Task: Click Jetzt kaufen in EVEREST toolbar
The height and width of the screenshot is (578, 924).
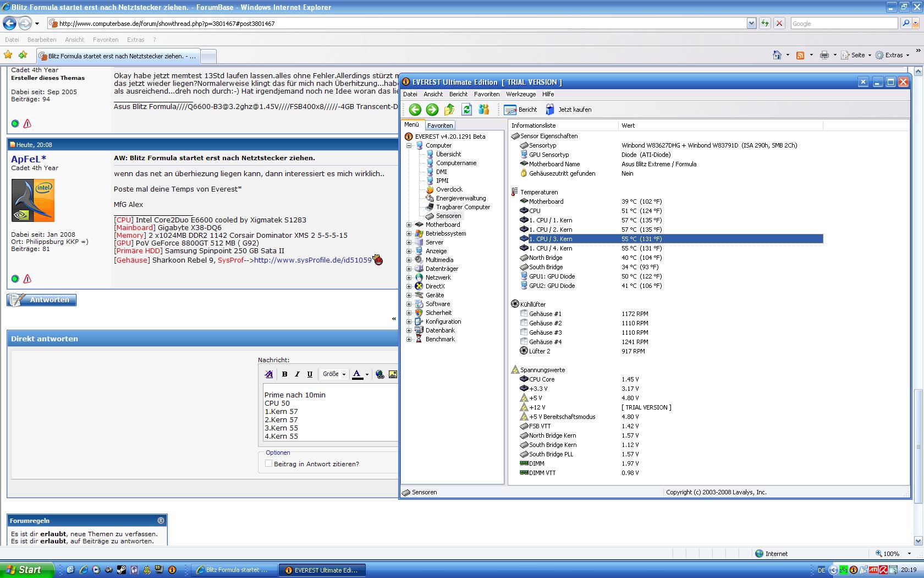Action: (569, 110)
